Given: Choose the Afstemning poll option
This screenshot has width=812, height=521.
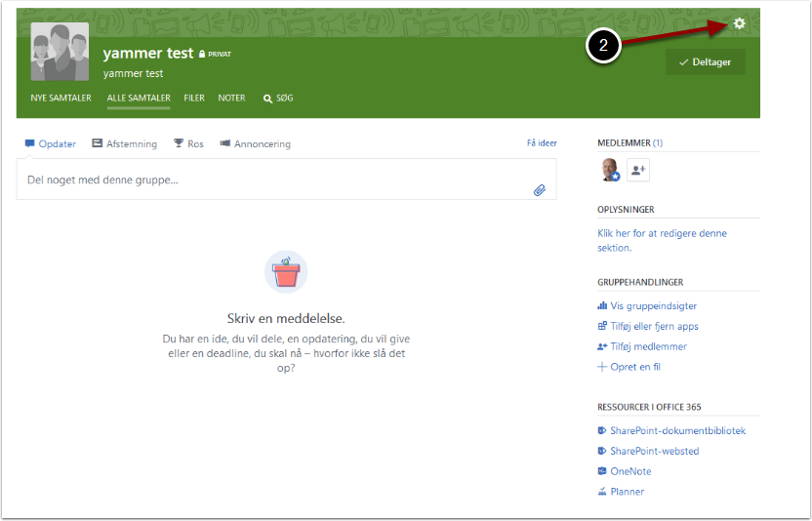Looking at the screenshot, I should coord(124,143).
